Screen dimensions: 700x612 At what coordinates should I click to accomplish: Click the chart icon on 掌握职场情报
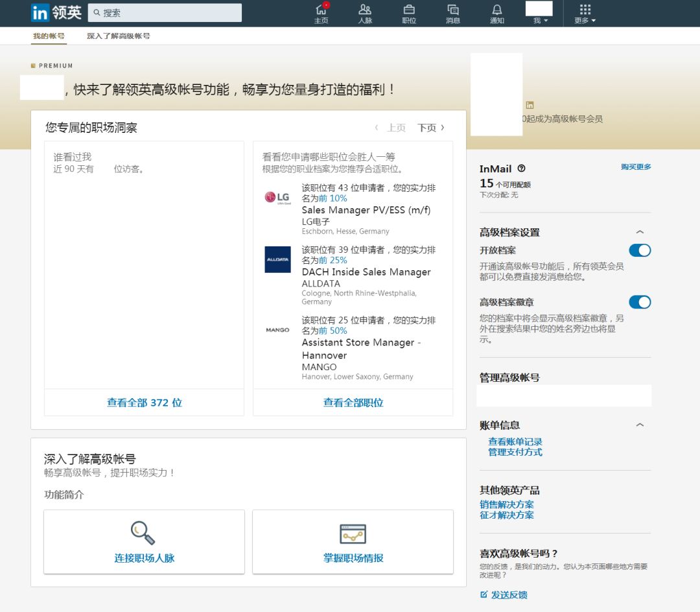[x=353, y=534]
